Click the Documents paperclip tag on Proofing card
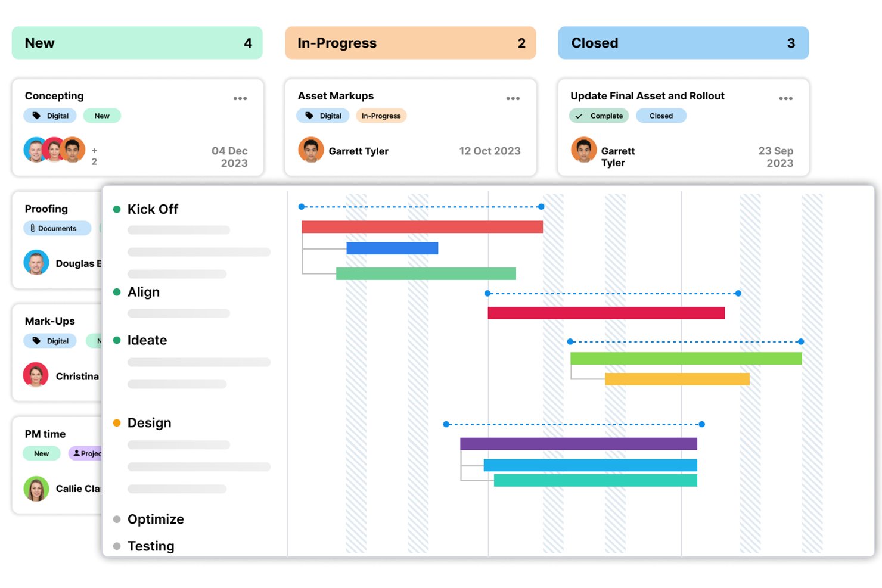882x588 pixels. (x=57, y=228)
